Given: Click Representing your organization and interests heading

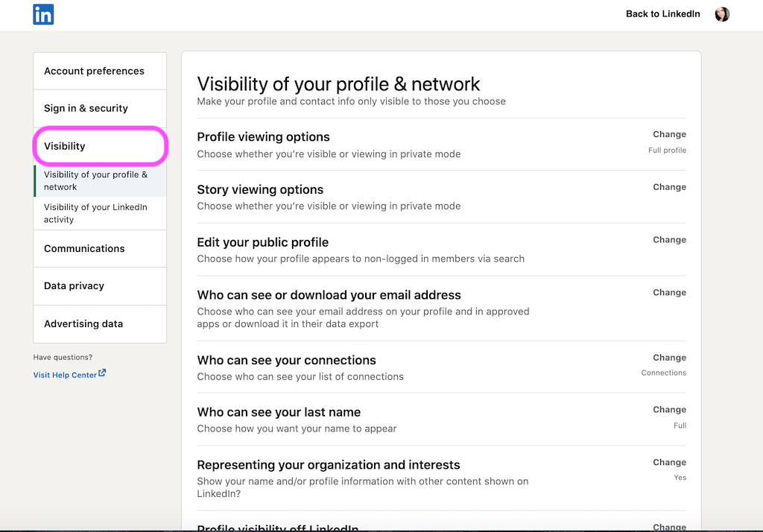Looking at the screenshot, I should point(329,465).
